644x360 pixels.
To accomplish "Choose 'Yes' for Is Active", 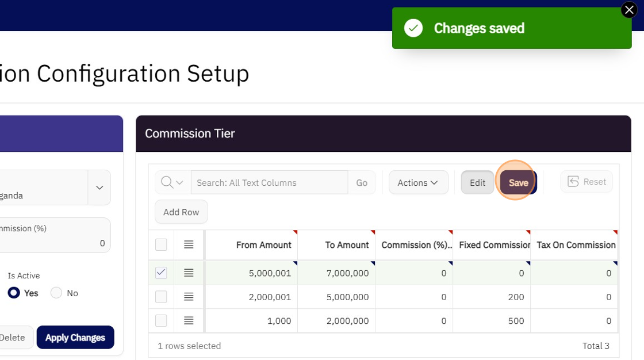I will [x=14, y=293].
